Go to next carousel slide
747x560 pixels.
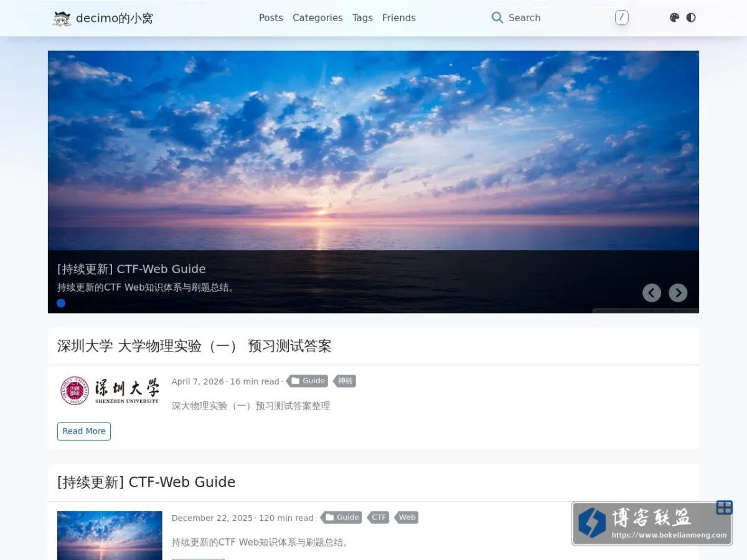[678, 292]
